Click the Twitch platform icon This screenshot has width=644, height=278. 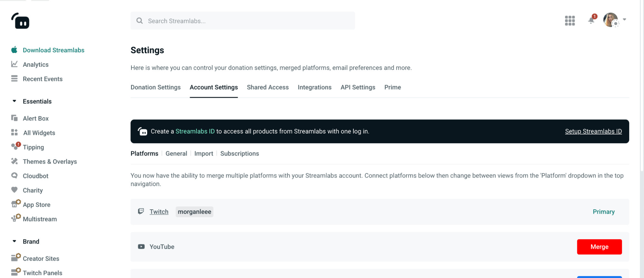click(141, 211)
